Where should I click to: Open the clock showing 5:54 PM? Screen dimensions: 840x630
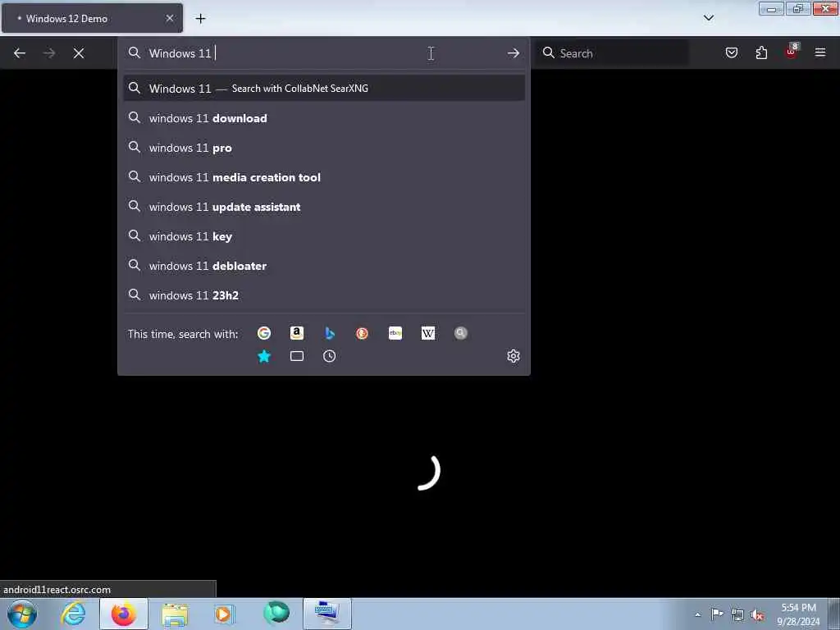click(x=798, y=614)
